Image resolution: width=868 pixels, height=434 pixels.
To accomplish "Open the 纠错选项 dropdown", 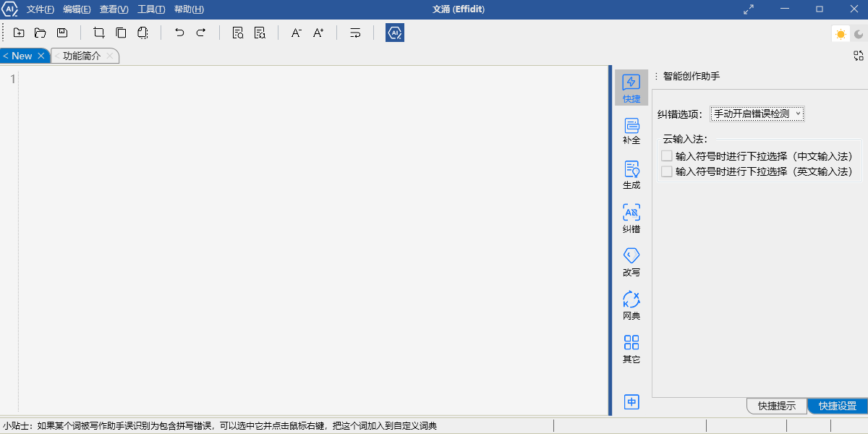I will click(x=757, y=114).
